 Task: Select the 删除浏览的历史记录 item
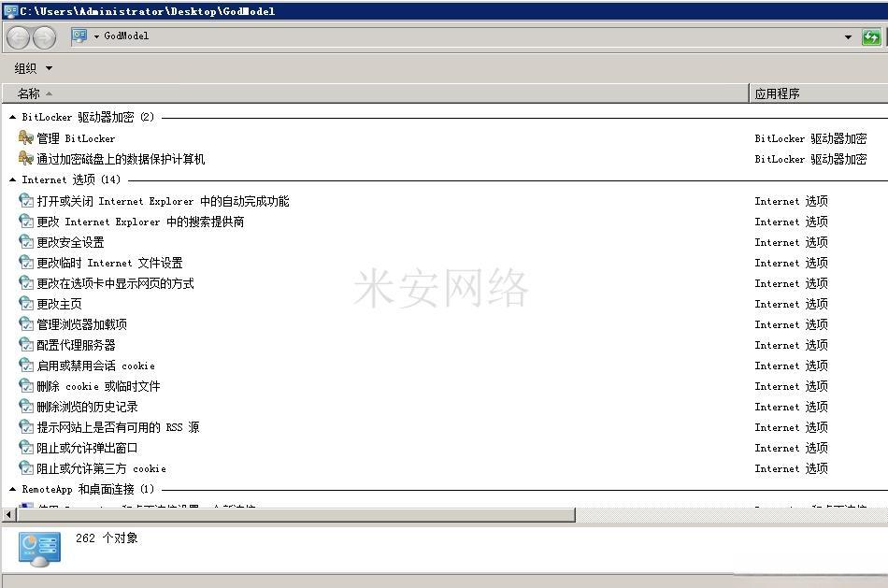[87, 407]
